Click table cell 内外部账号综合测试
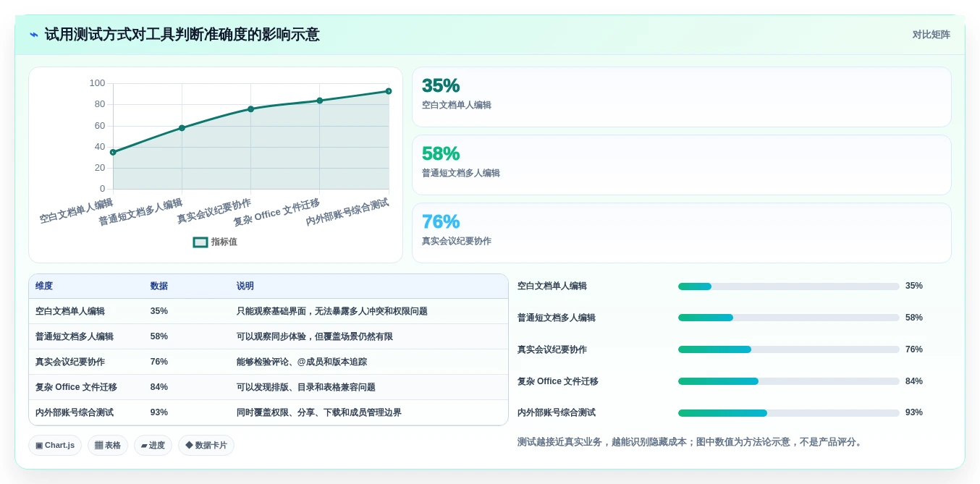The height and width of the screenshot is (484, 980). click(x=75, y=412)
